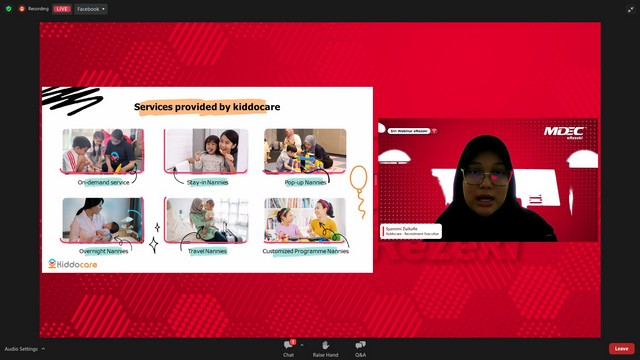Select the Pop-up Nannies photo
This screenshot has width=640, height=360.
tap(305, 151)
